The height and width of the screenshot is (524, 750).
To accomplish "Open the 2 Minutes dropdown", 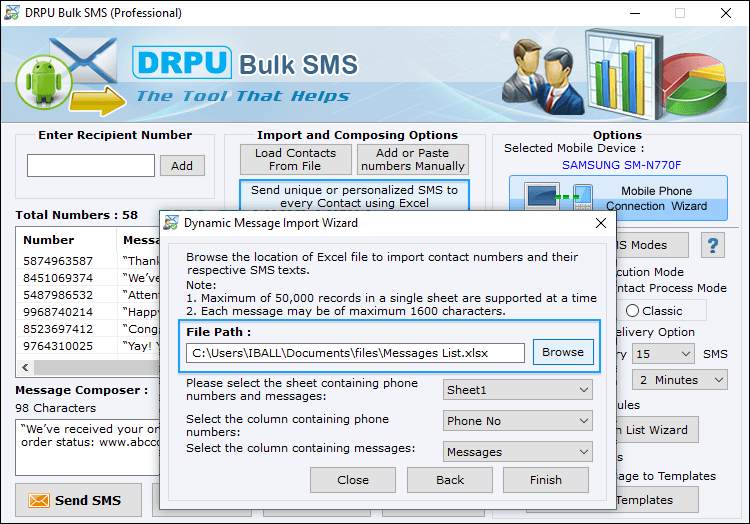I will pyautogui.click(x=680, y=380).
